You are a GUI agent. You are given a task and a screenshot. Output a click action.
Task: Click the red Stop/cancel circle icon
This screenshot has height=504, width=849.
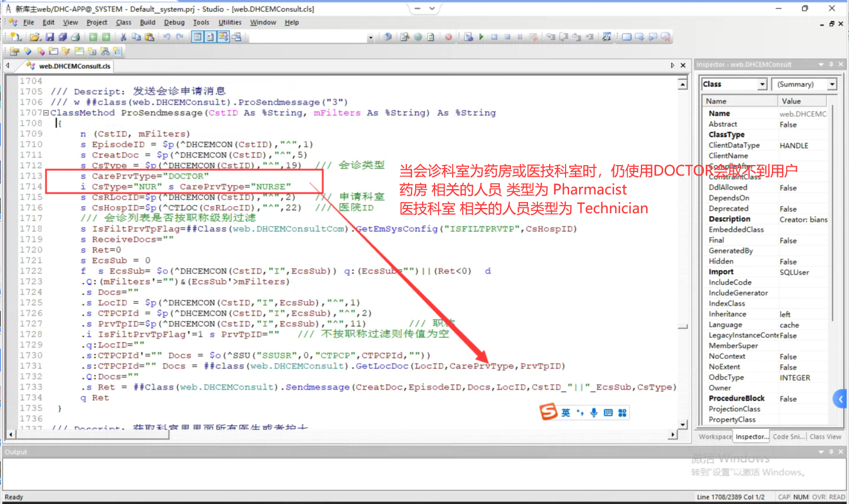pyautogui.click(x=449, y=37)
